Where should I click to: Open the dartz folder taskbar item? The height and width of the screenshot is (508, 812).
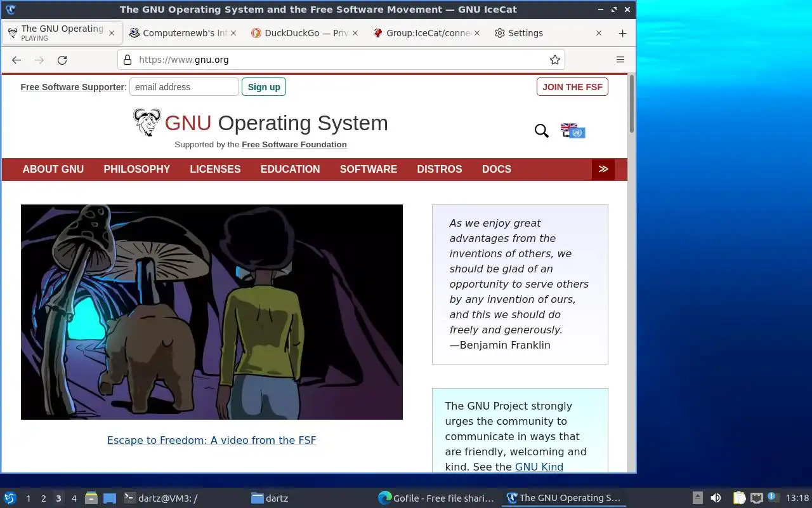[x=311, y=498]
